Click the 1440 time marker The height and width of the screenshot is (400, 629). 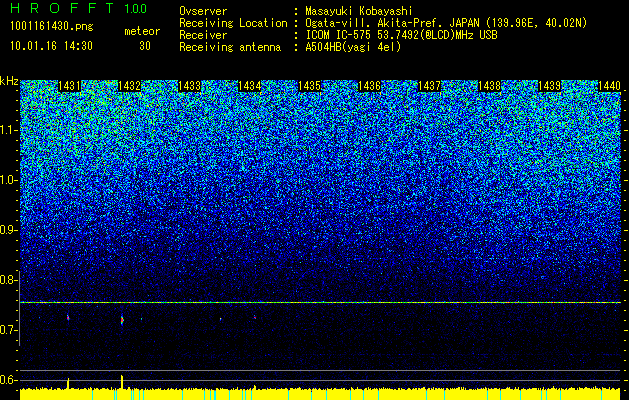(x=609, y=86)
